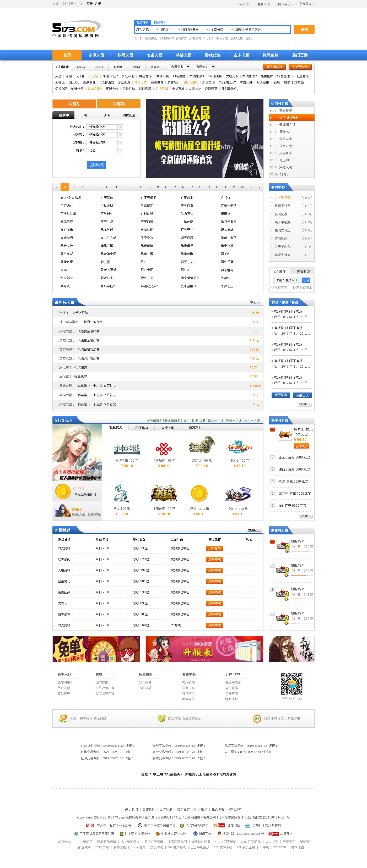Click the 5173网页游戏 开服表 banner
The image size is (367, 868).
pyautogui.click(x=204, y=649)
